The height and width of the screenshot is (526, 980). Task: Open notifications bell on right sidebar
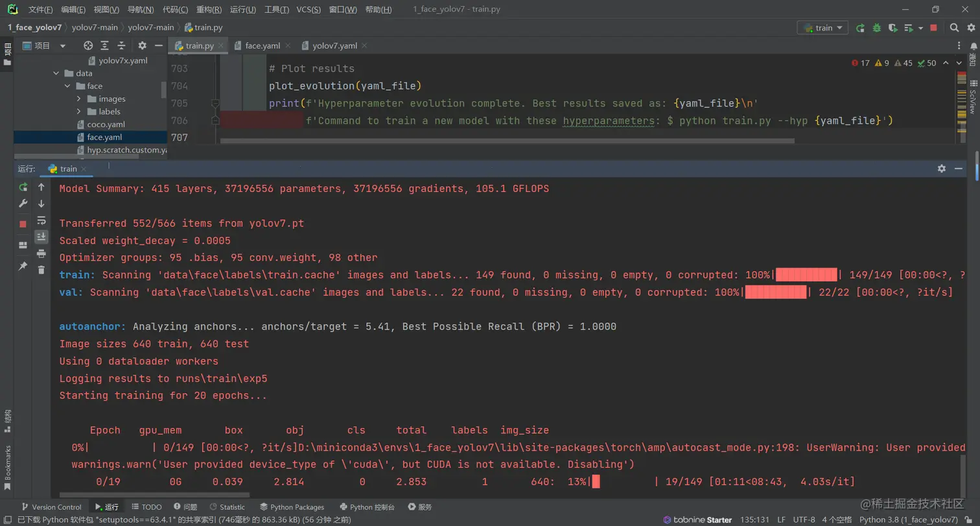point(973,46)
